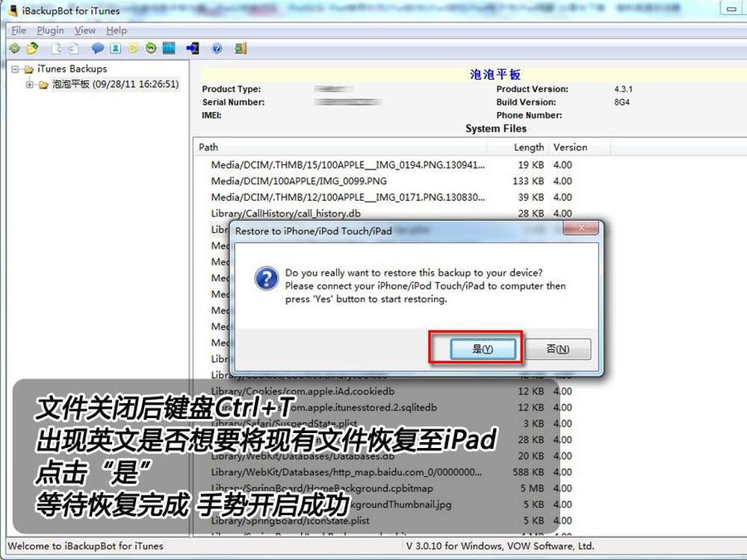Open the File menu
Screen dimensions: 747x560
point(19,31)
